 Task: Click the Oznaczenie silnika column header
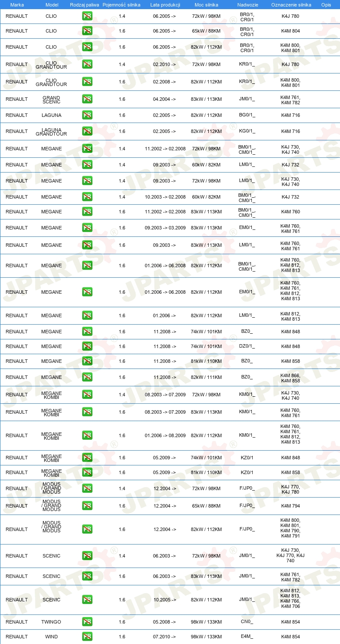click(x=291, y=5)
